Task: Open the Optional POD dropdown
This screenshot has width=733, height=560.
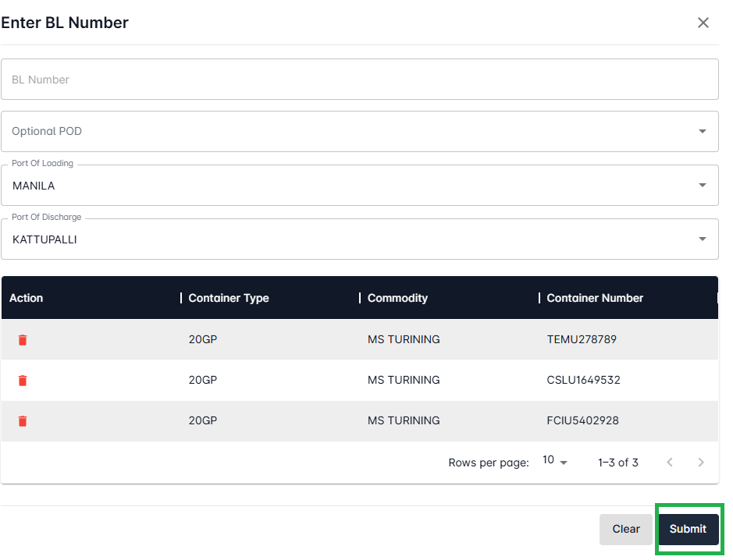Action: (x=360, y=131)
